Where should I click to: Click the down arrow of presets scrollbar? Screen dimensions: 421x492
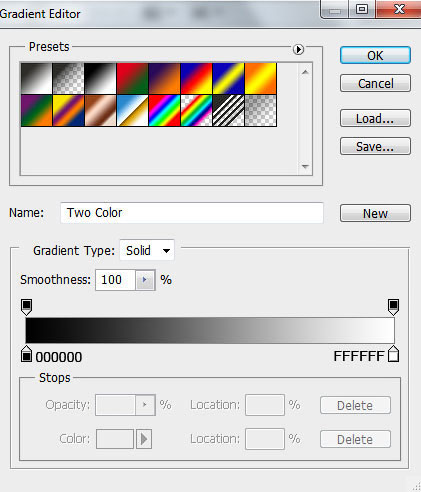tap(305, 166)
